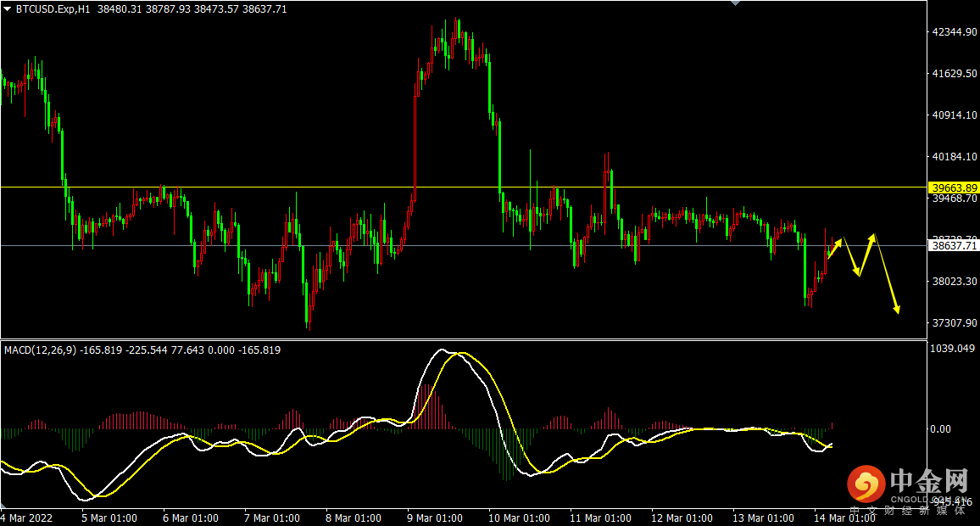Click the second upward yellow arrow tip
The height and width of the screenshot is (526, 980).
pos(871,237)
